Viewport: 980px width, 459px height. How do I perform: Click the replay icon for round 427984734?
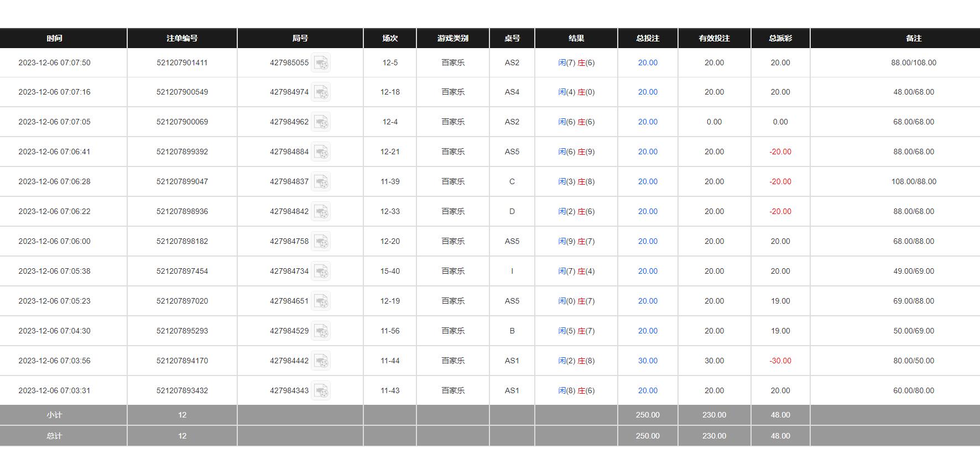coord(321,272)
